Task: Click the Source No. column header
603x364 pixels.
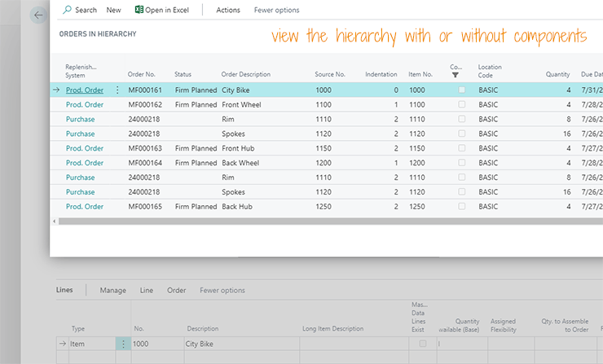Action: coord(330,74)
